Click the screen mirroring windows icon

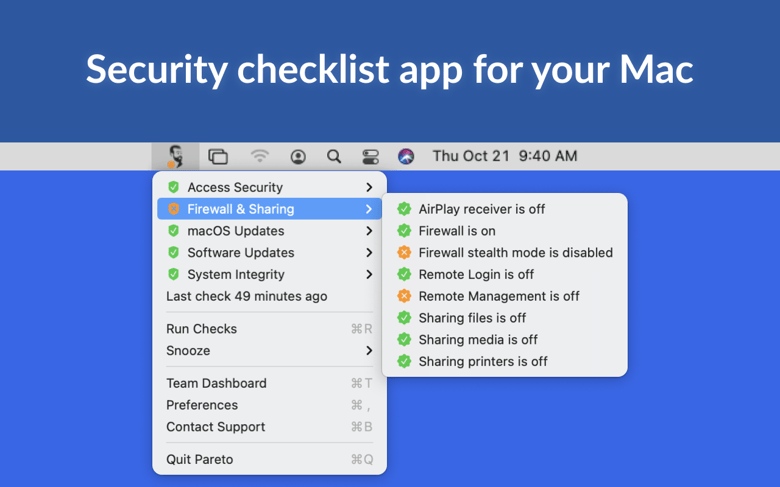point(218,157)
